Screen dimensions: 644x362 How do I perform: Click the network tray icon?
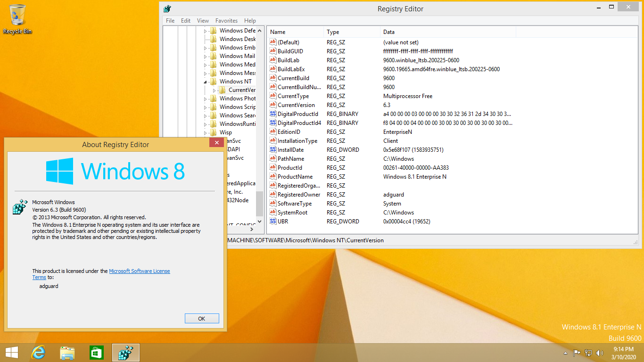coord(588,353)
